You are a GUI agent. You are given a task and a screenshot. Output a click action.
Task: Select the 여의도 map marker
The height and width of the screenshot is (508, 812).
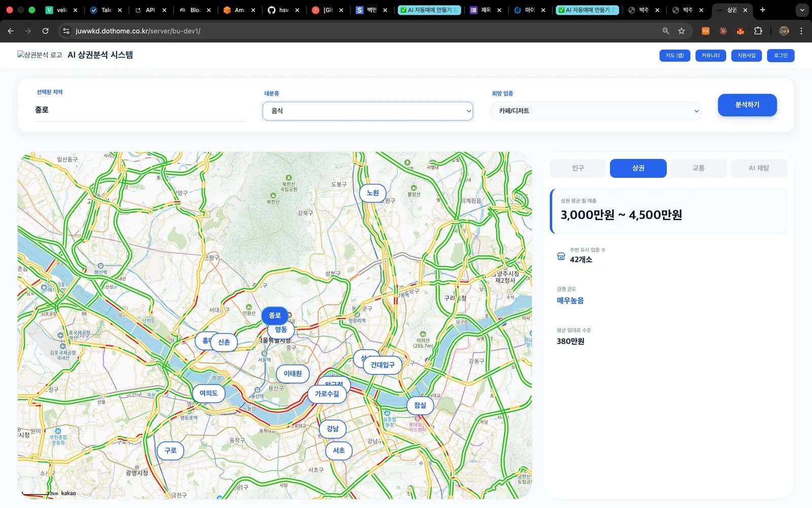pos(209,393)
